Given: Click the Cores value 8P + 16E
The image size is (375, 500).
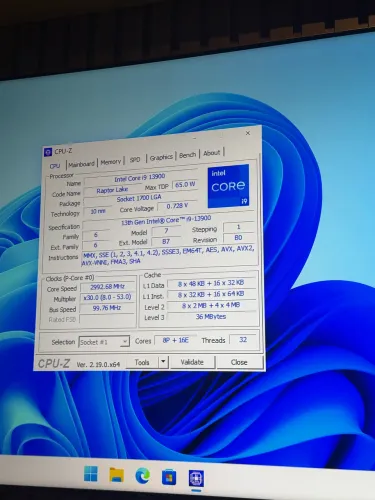Looking at the screenshot, I should 176,340.
